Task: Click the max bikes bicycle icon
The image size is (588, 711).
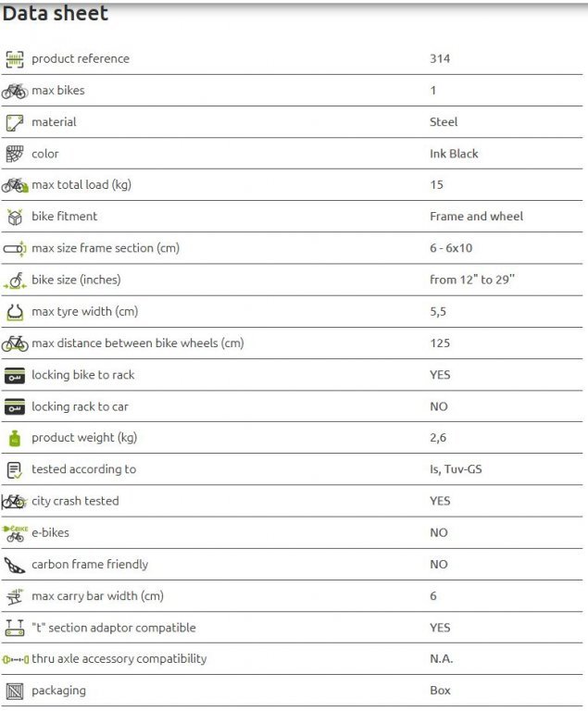Action: pos(15,91)
